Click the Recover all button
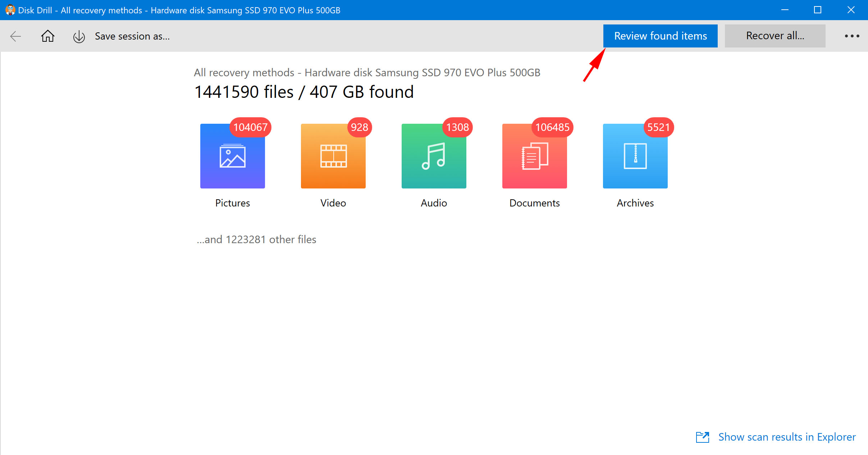This screenshot has height=455, width=868. 776,36
